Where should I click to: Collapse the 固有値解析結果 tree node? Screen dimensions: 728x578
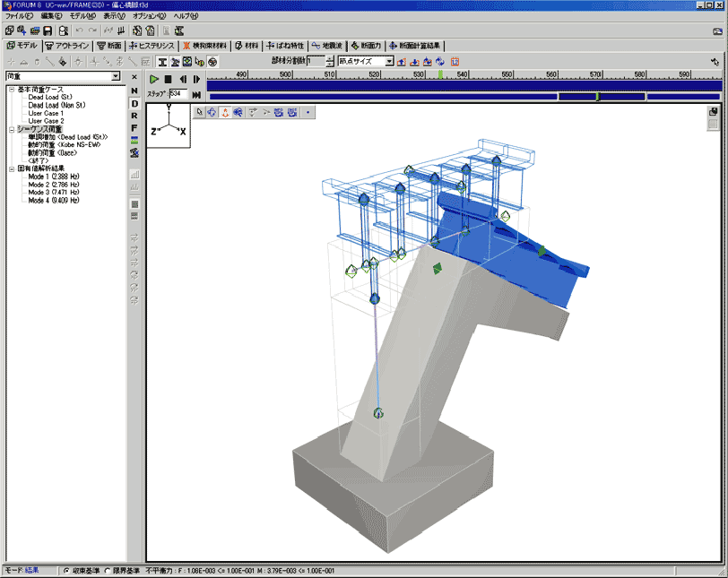pyautogui.click(x=11, y=168)
